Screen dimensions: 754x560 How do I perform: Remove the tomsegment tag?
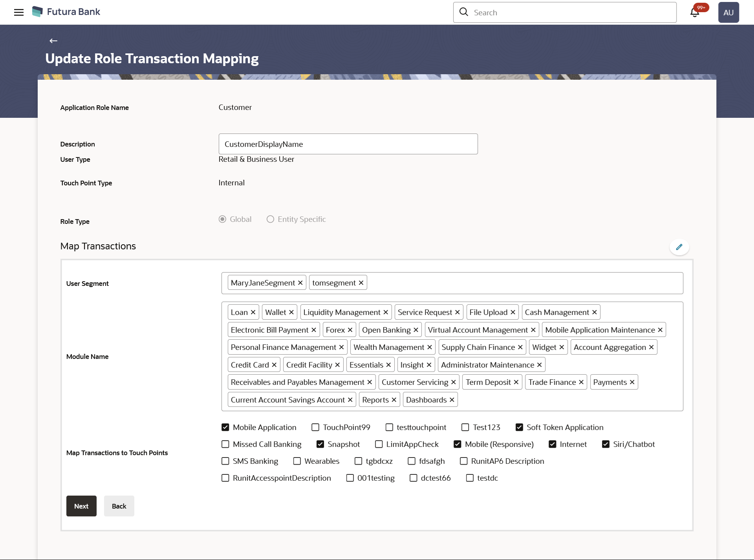[361, 283]
